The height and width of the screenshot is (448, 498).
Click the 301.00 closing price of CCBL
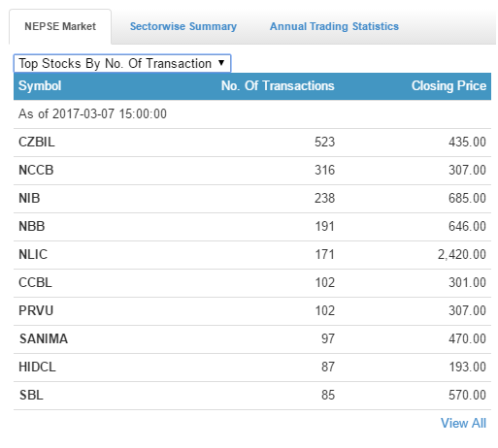click(467, 282)
